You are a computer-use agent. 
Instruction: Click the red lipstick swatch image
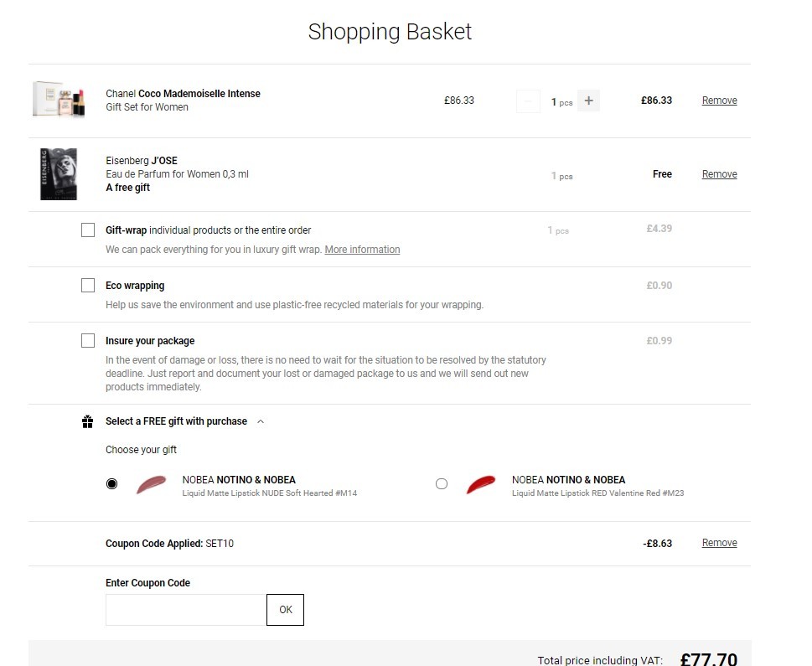480,484
